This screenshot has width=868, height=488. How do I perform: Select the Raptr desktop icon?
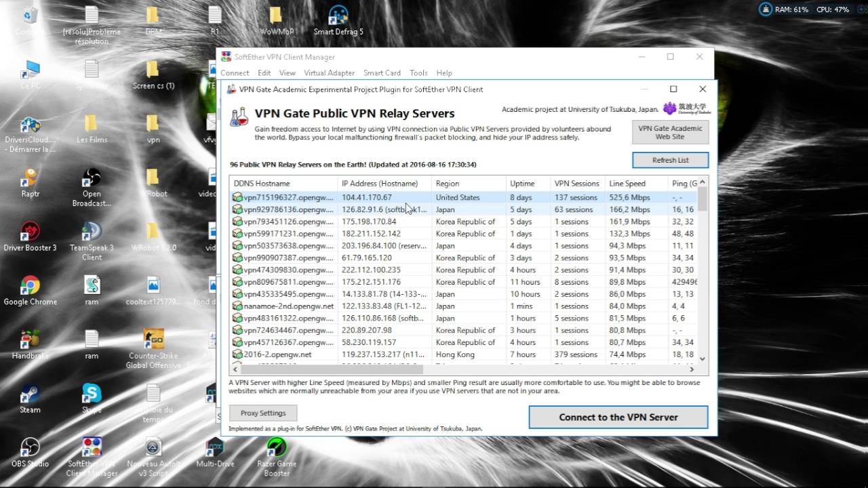[x=30, y=183]
